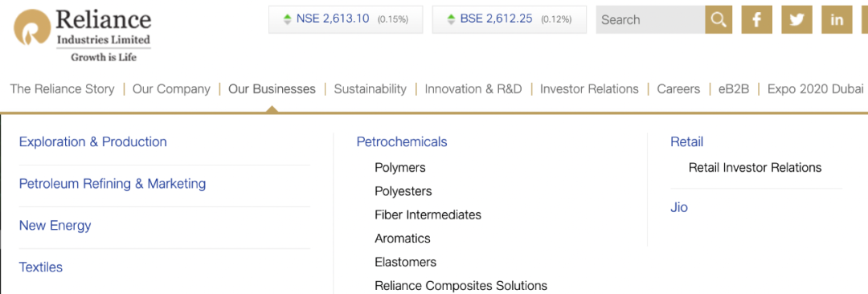Open the BSE 2,612.25 stock ticker
Image resolution: width=868 pixels, height=294 pixels.
point(510,19)
